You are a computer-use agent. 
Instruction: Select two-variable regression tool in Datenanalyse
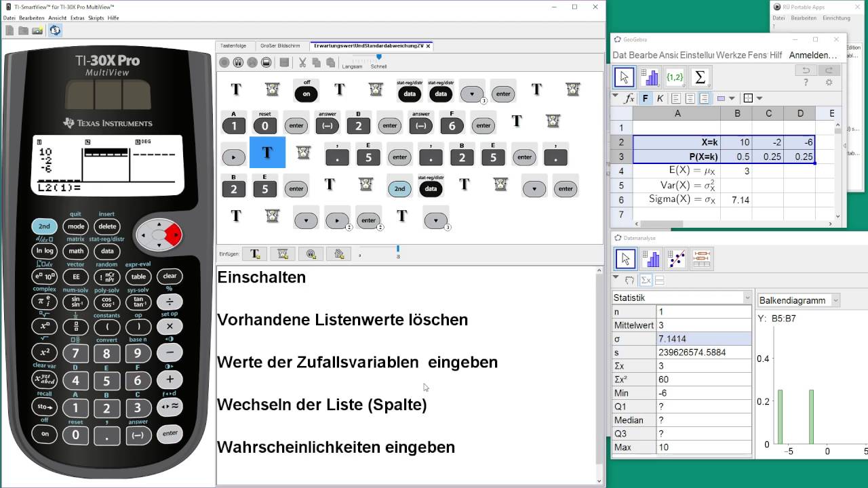click(x=675, y=258)
